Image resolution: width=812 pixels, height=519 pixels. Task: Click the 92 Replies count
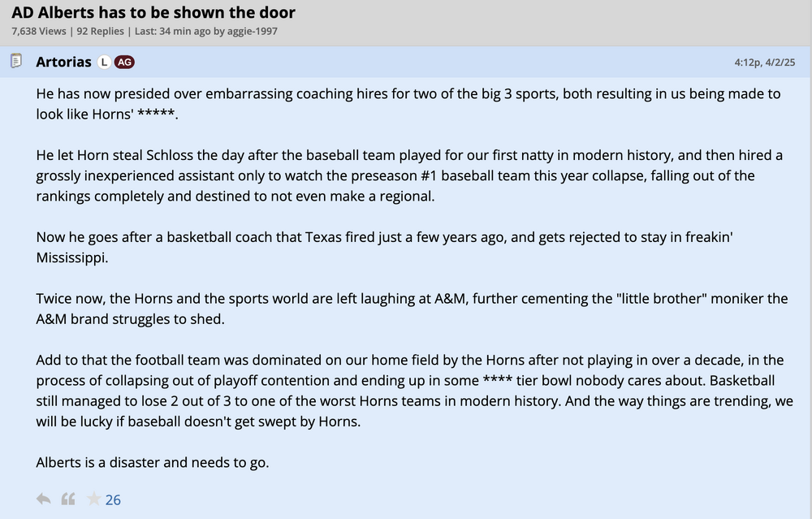(100, 31)
